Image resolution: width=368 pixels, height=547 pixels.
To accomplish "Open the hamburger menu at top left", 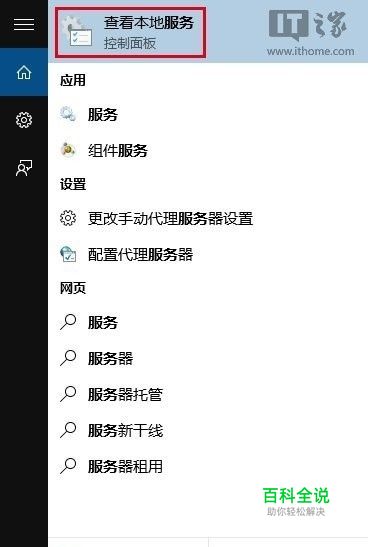I will point(24,24).
